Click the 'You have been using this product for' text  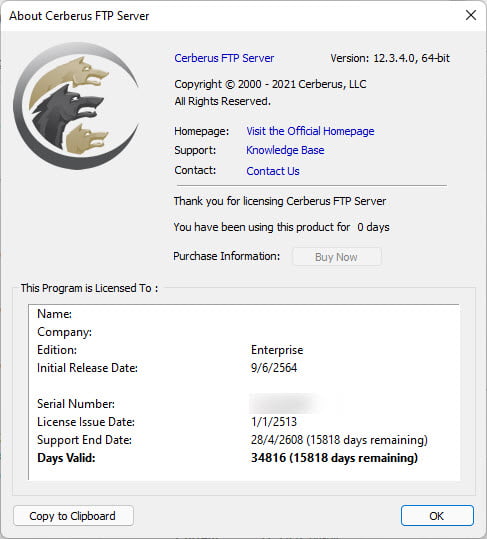[x=262, y=227]
